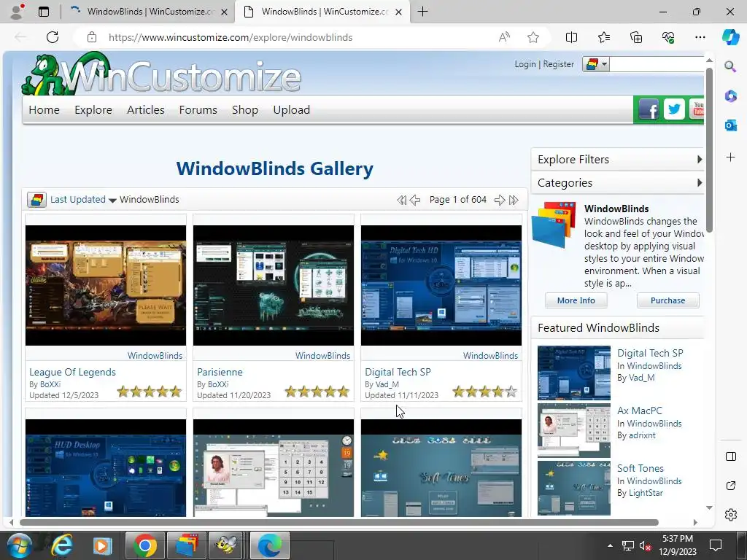The image size is (747, 560).
Task: Open the sidebar settings gear
Action: (x=730, y=515)
